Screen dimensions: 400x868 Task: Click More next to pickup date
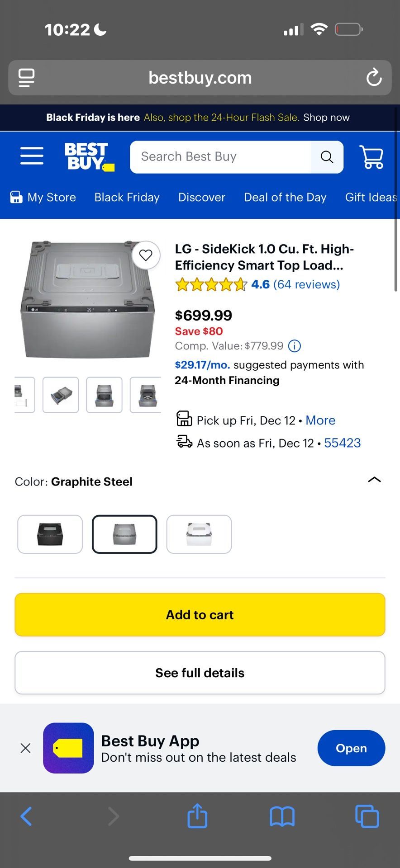click(320, 420)
